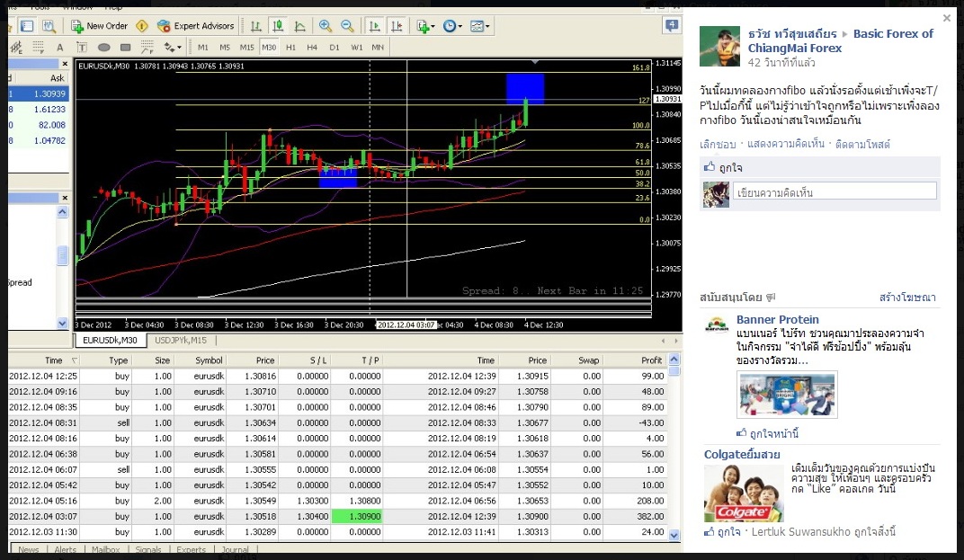Viewport: 964px width, 560px height.
Task: Click the history table scroll down arrow
Action: [x=674, y=535]
